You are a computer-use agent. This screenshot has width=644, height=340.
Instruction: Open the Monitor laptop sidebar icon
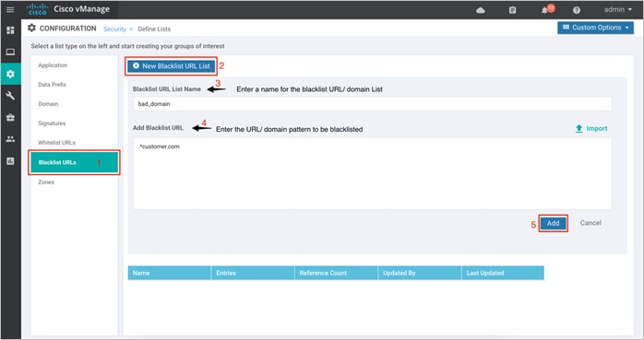coord(10,53)
